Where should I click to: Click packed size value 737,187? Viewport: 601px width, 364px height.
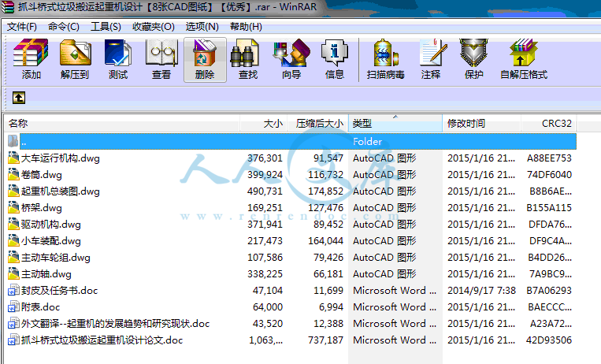326,340
